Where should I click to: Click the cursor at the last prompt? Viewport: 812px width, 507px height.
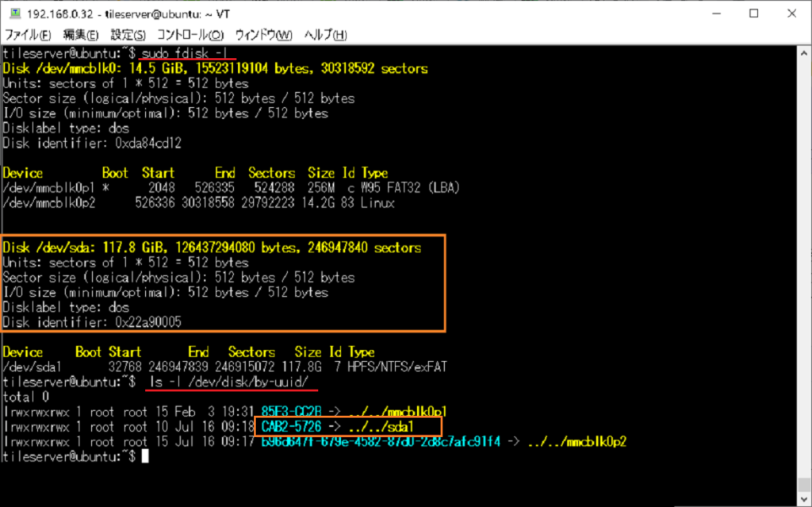point(144,457)
